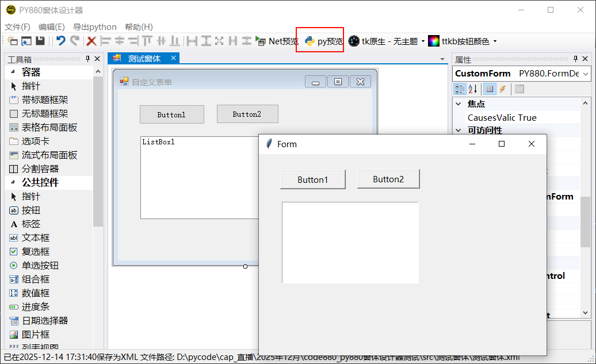
Task: Open the ttkb按钮颜色 dropdown arrow
Action: coord(494,41)
